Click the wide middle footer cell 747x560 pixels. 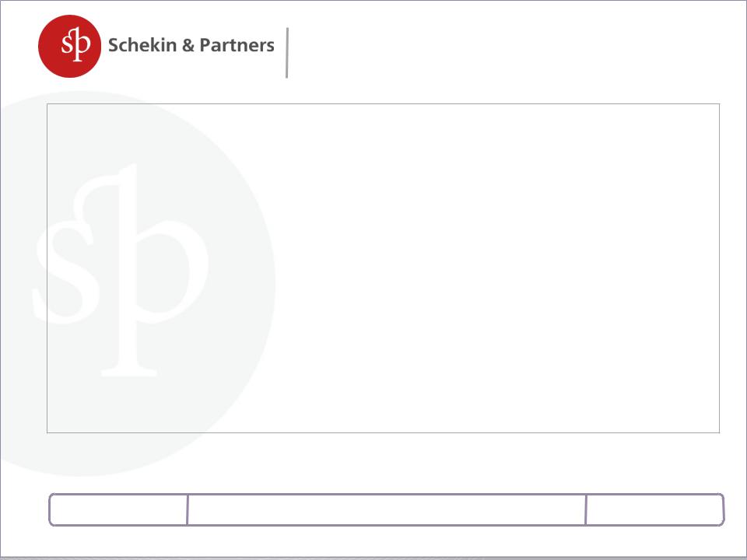point(387,509)
